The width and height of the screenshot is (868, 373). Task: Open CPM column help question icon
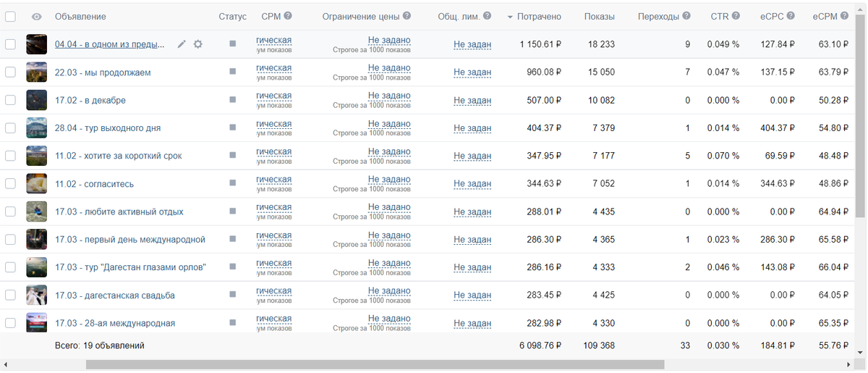[288, 16]
